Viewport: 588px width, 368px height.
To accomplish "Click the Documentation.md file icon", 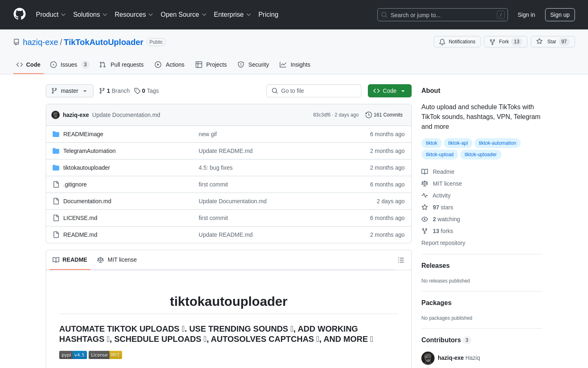I will click(x=56, y=201).
